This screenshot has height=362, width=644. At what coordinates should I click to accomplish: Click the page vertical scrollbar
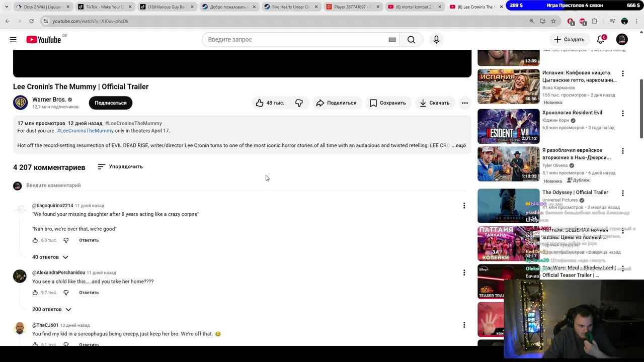641,108
